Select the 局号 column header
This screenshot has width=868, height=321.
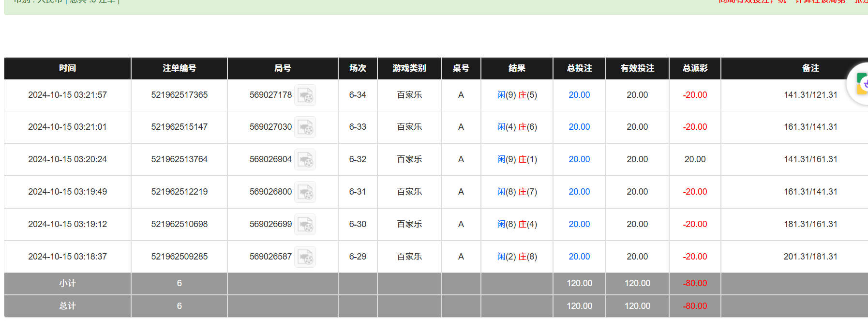click(x=283, y=68)
